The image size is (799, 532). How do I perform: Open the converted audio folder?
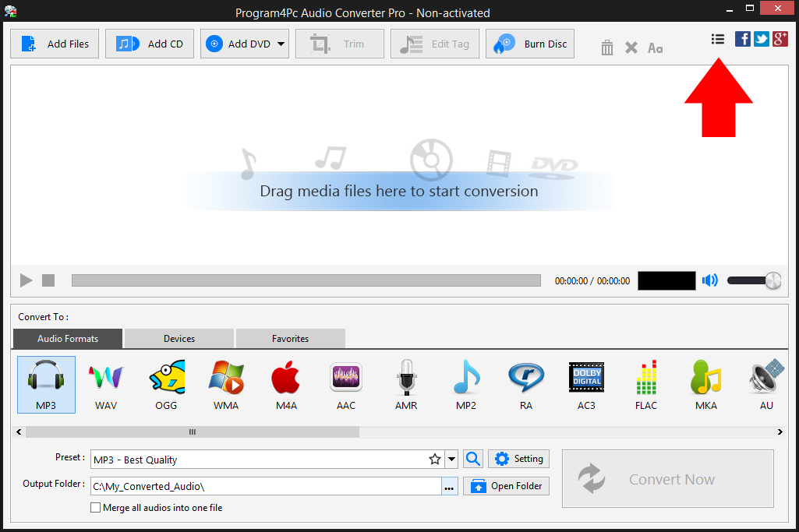point(506,485)
